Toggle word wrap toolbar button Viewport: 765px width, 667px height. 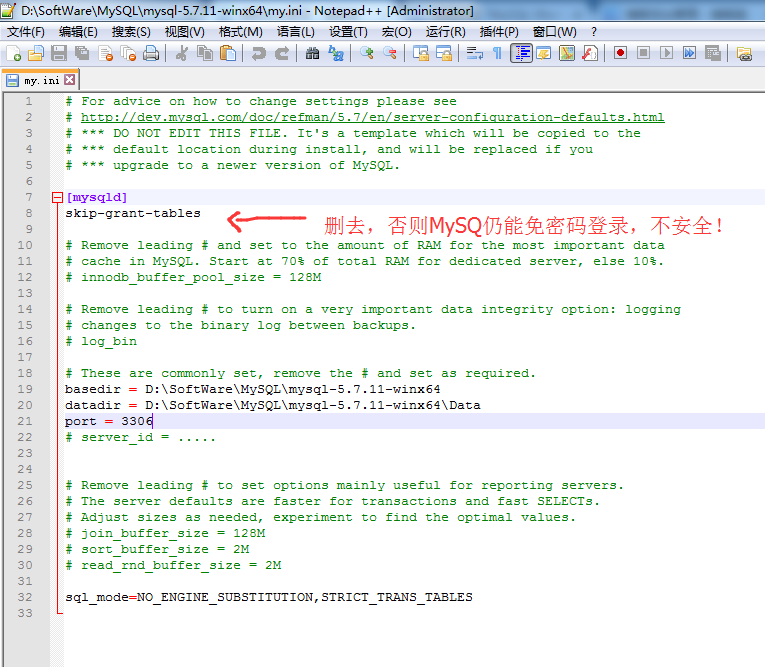coord(474,53)
